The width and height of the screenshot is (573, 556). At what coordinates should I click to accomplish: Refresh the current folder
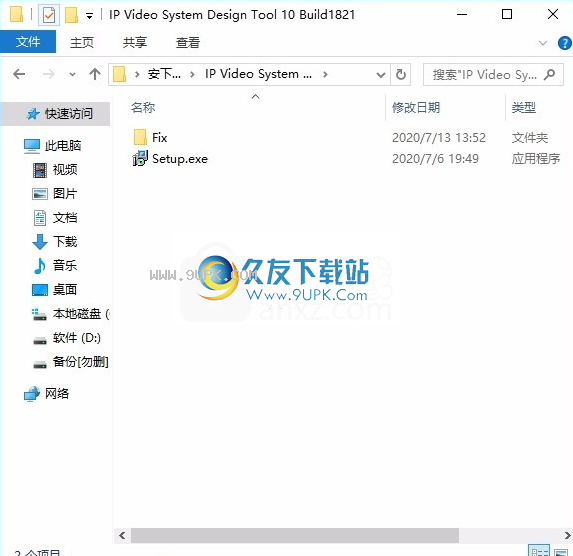point(401,75)
